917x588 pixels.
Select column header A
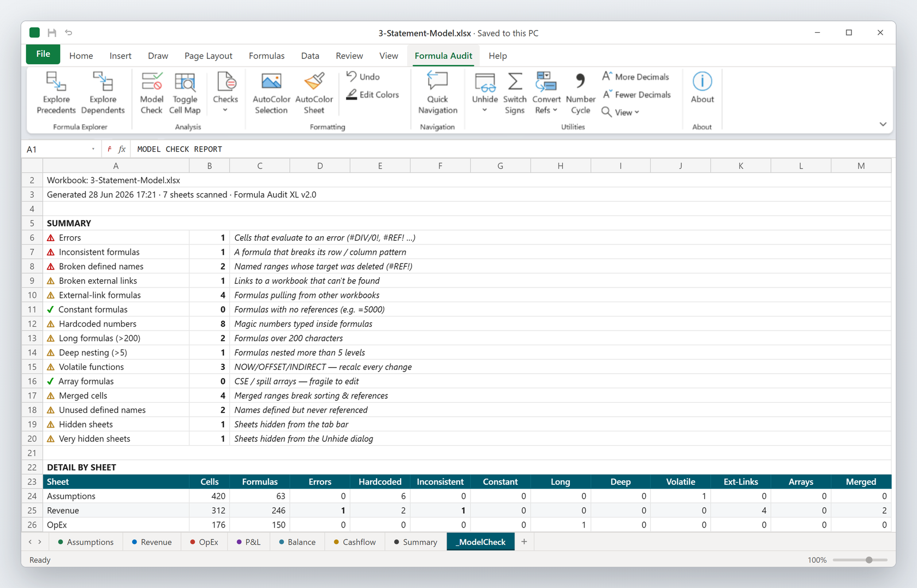coord(116,166)
